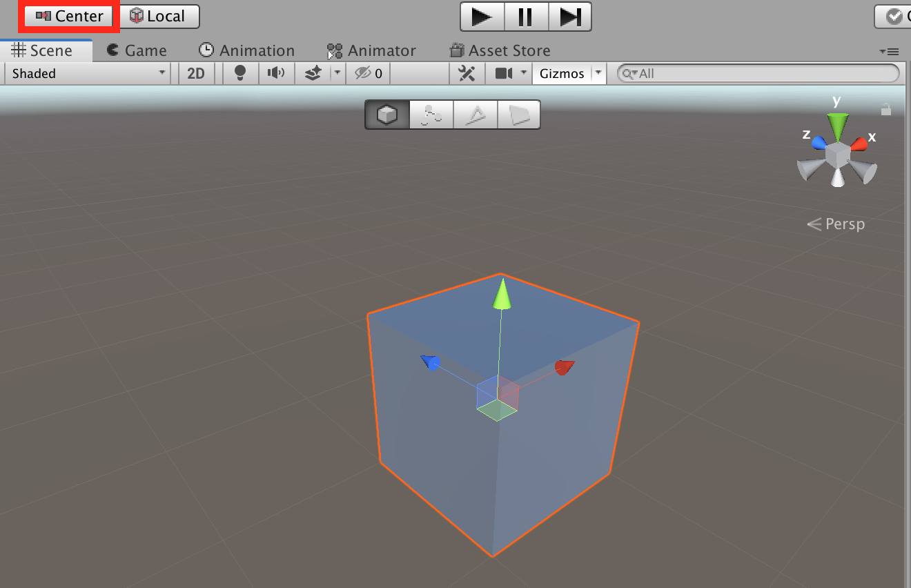This screenshot has height=588, width=911.
Task: Click the blue Z move arrow on cube
Action: 431,363
